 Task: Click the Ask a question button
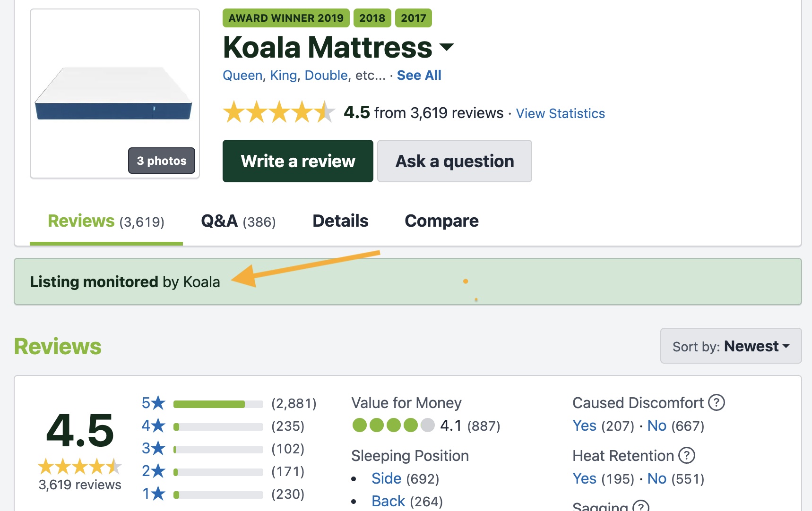(x=455, y=161)
